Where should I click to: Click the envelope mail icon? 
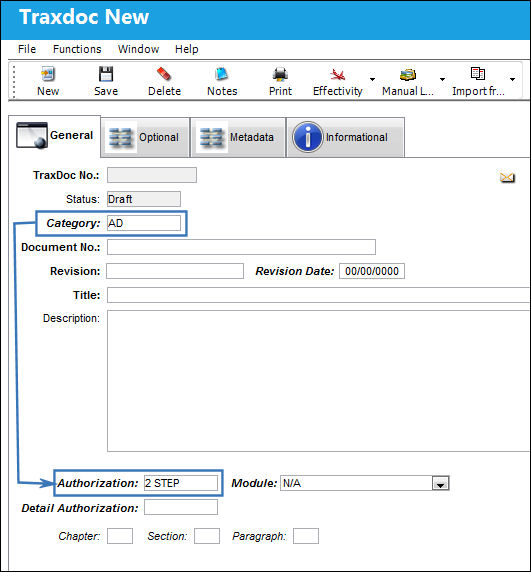point(507,178)
